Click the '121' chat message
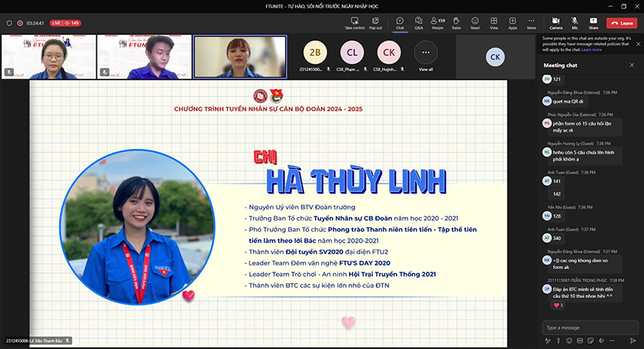Image resolution: width=644 pixels, height=349 pixels. [x=557, y=80]
